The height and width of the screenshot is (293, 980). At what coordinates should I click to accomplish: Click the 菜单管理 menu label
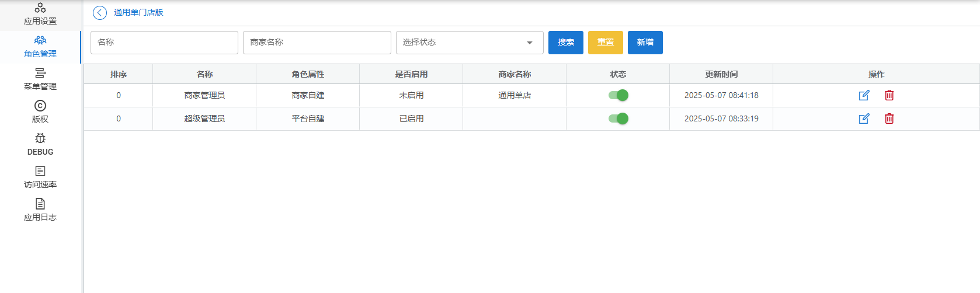tap(40, 86)
